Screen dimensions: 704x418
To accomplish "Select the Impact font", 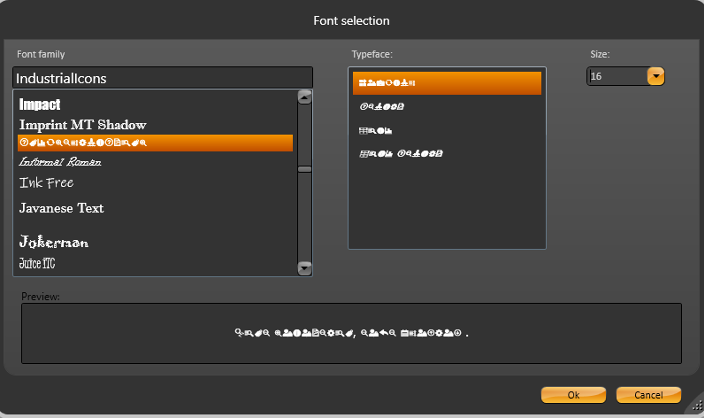I will [40, 104].
